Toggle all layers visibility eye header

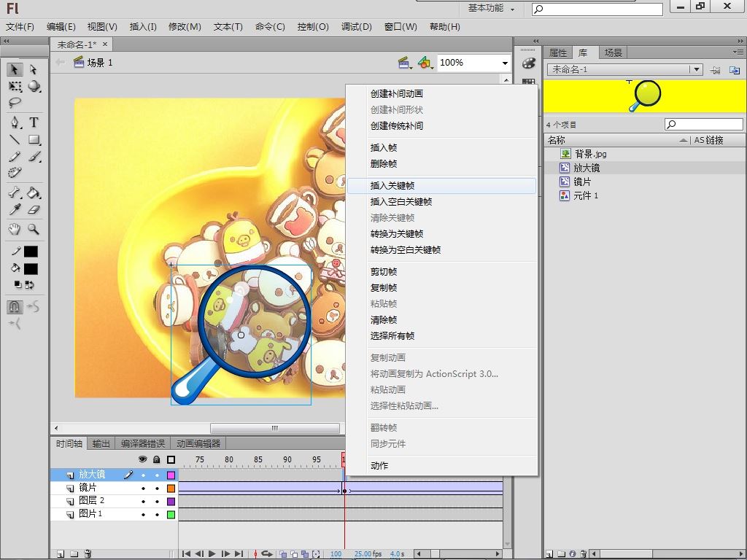[x=142, y=459]
